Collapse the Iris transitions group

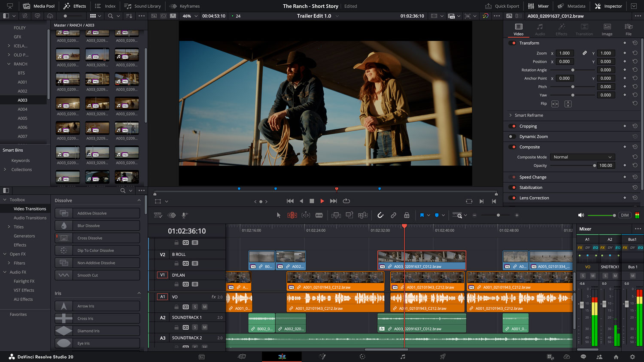tap(139, 293)
